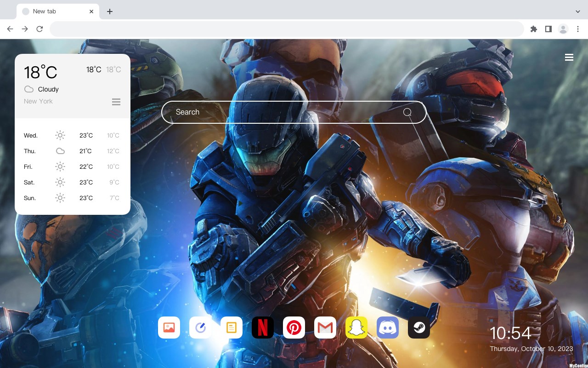Open a new browser tab
Image resolution: width=588 pixels, height=368 pixels.
click(x=109, y=11)
